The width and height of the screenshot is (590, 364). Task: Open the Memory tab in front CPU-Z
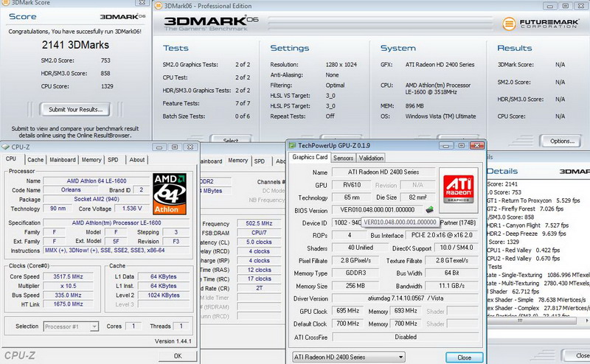pyautogui.click(x=91, y=160)
